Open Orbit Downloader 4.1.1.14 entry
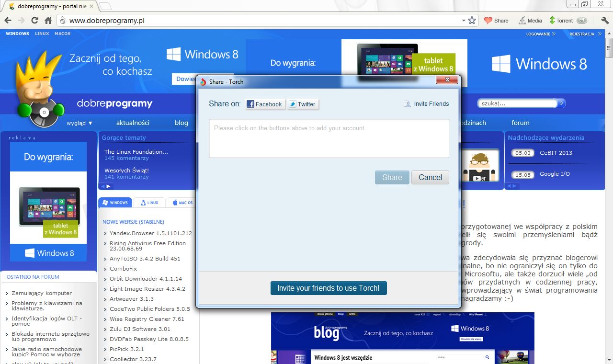Image resolution: width=613 pixels, height=364 pixels. click(x=146, y=279)
